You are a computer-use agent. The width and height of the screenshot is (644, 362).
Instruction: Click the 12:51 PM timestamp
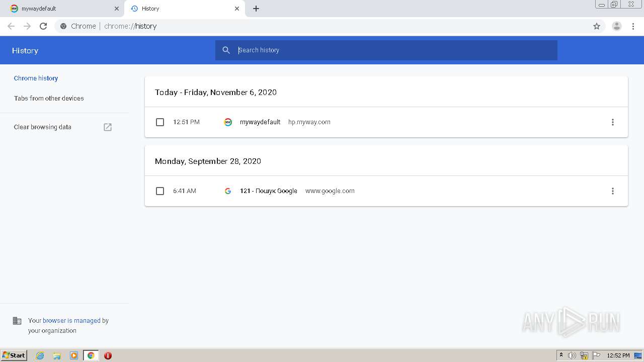tap(186, 122)
